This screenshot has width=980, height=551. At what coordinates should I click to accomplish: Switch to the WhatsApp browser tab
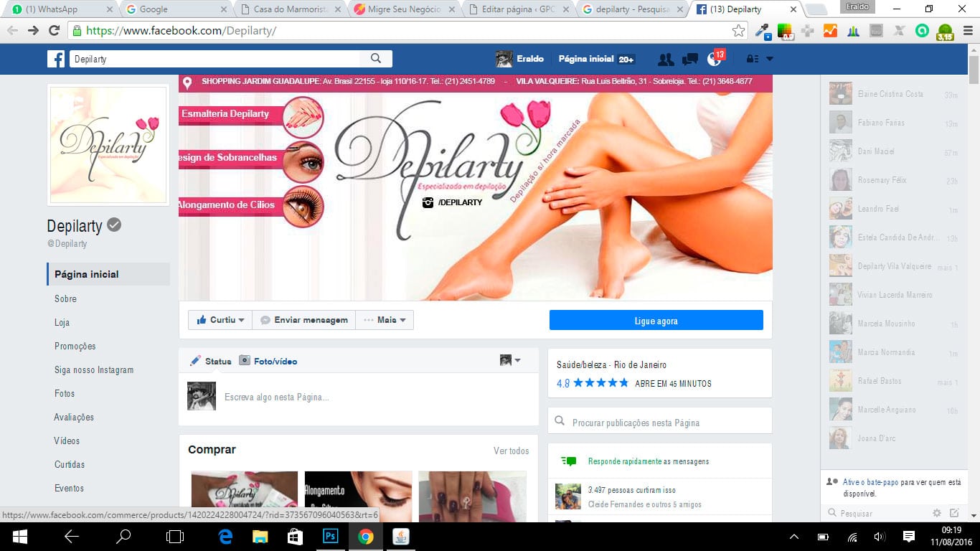coord(62,9)
